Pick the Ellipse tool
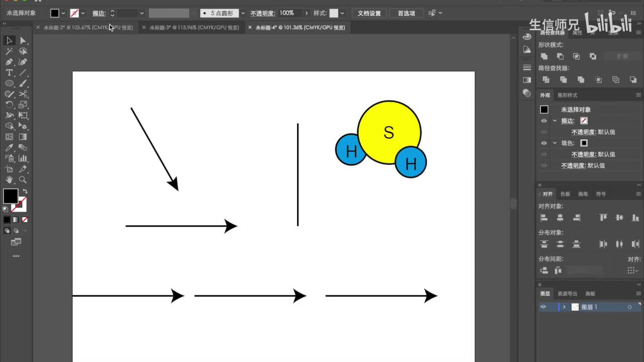This screenshot has height=362, width=644. pos(9,83)
